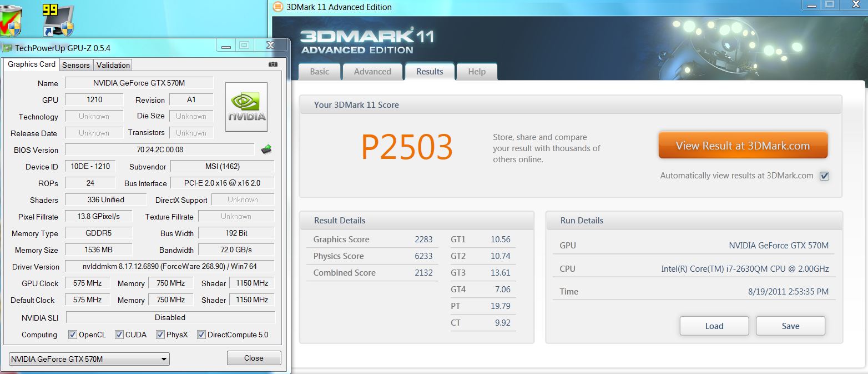Click the Driver Version field
The image size is (868, 374).
170,267
